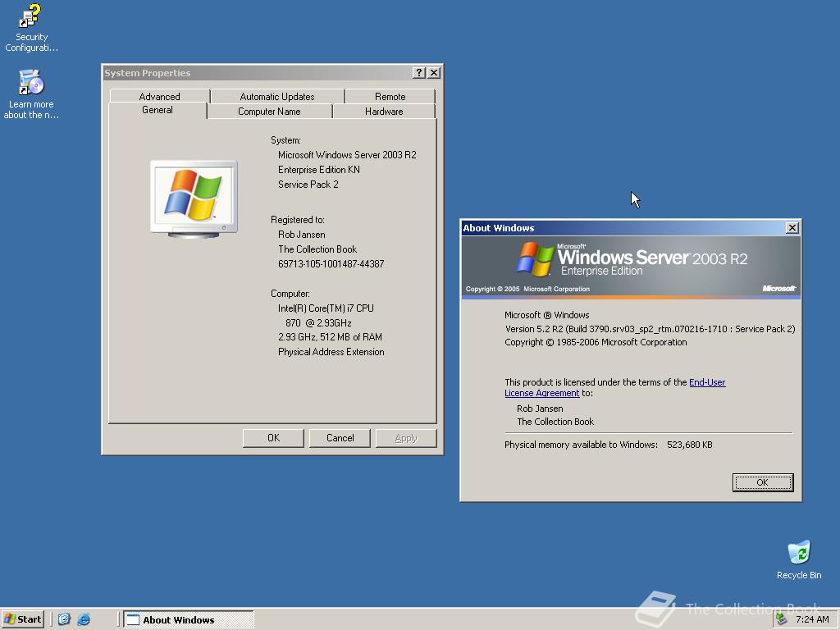Click the 'Registered to:' label
This screenshot has width=840, height=630.
click(297, 220)
